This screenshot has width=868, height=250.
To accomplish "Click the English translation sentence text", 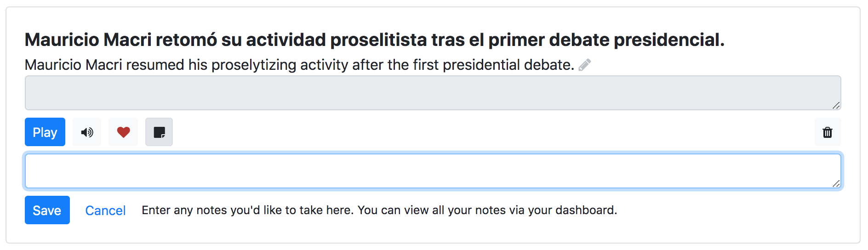I will pos(299,65).
